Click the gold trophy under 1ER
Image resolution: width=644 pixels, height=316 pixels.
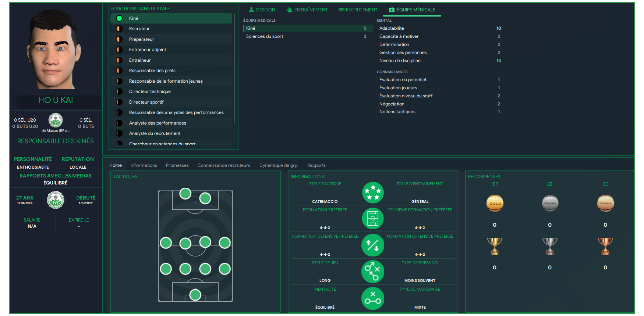coord(495,246)
